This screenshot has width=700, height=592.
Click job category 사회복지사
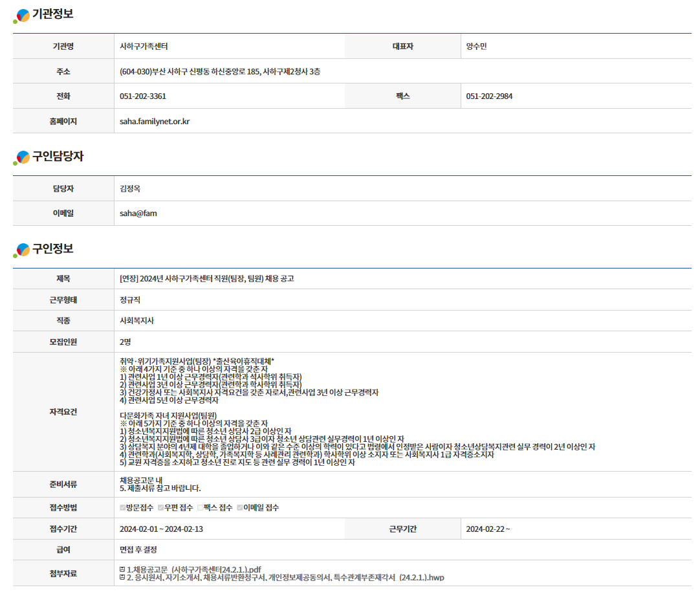[x=137, y=320]
